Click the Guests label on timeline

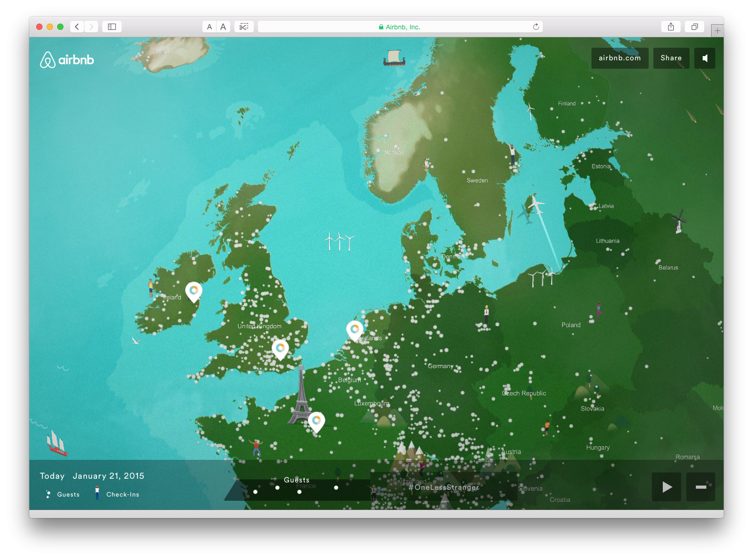point(297,480)
